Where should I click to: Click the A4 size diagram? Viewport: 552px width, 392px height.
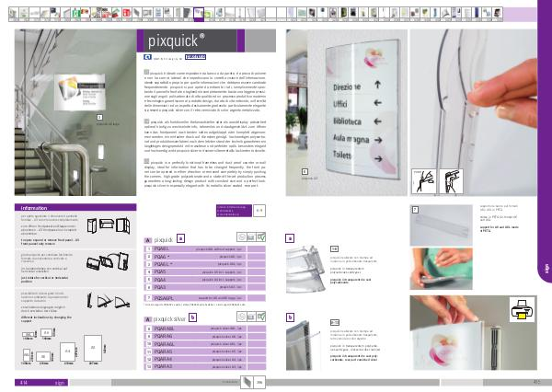[x=67, y=352]
